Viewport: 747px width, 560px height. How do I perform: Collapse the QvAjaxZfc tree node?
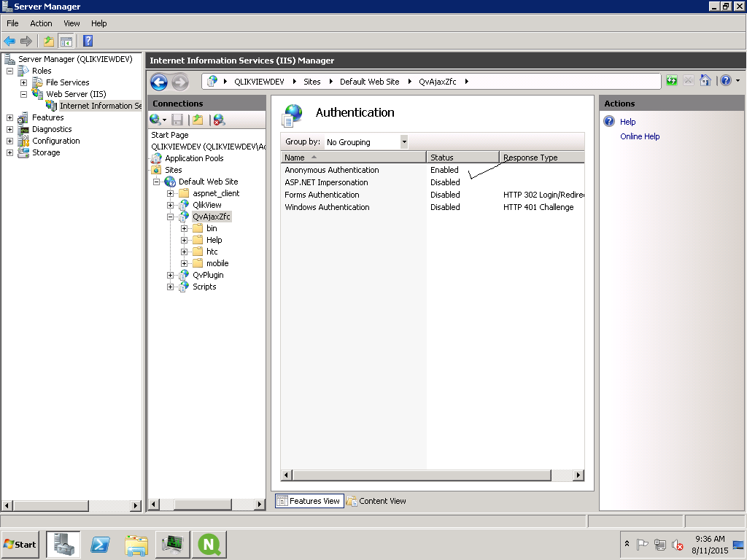click(x=171, y=217)
